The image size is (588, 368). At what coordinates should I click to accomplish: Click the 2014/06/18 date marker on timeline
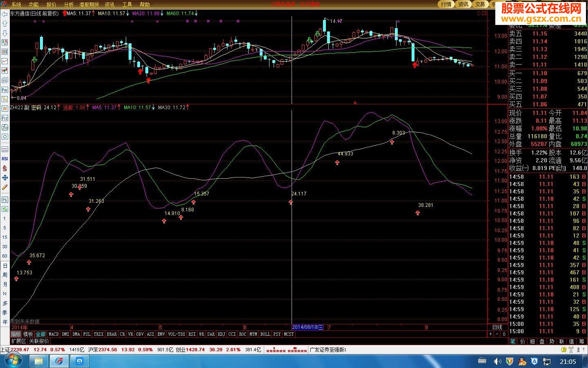(x=308, y=327)
